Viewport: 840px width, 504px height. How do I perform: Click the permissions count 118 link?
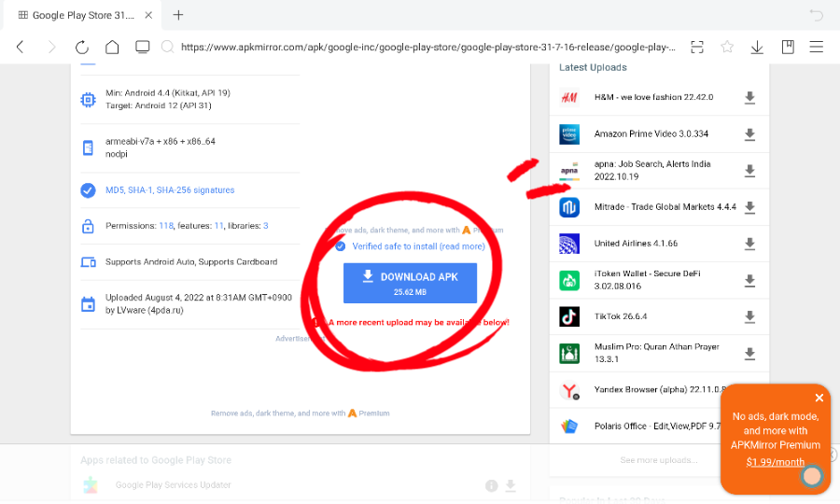click(x=166, y=226)
